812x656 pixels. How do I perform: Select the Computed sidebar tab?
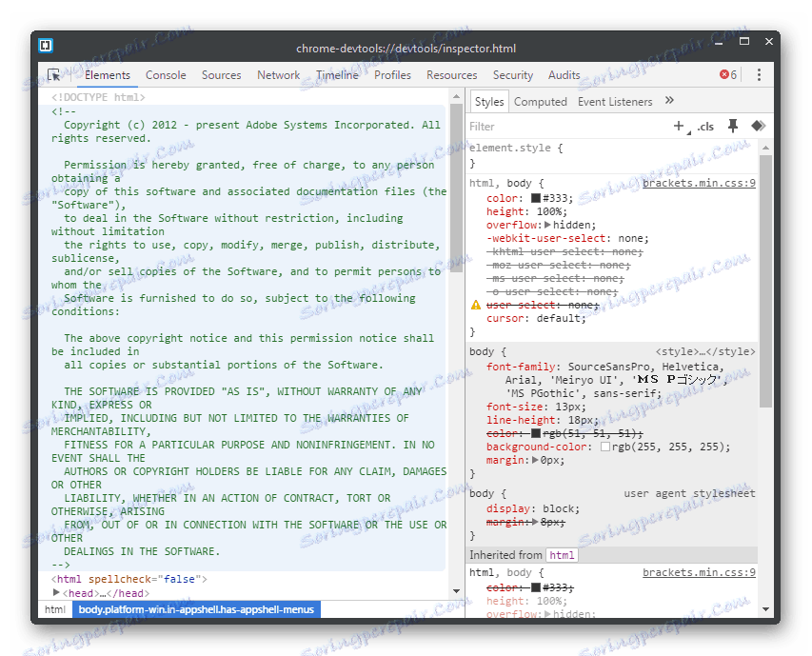tap(540, 102)
